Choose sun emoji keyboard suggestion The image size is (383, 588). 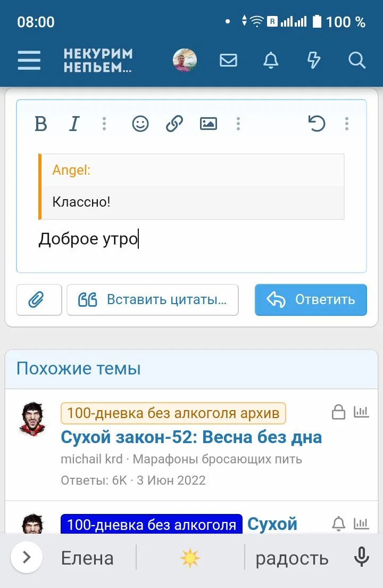tap(190, 558)
